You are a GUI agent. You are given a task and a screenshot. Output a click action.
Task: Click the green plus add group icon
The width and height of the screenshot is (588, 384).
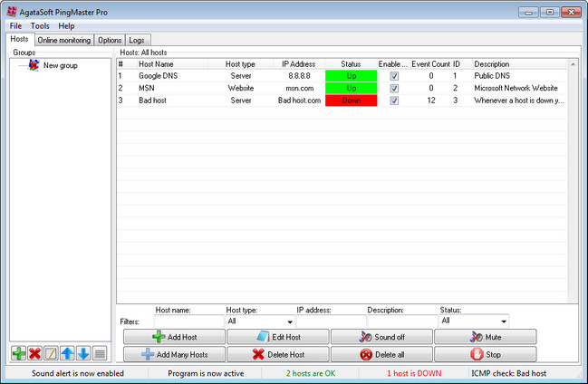point(18,353)
